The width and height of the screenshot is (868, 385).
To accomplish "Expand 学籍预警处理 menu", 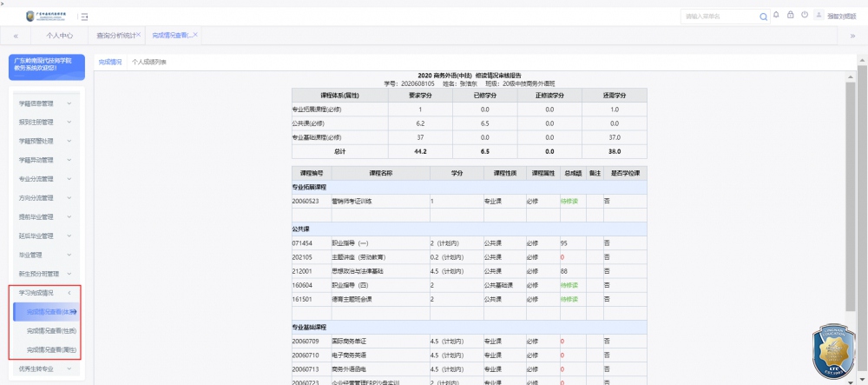I will coord(45,141).
